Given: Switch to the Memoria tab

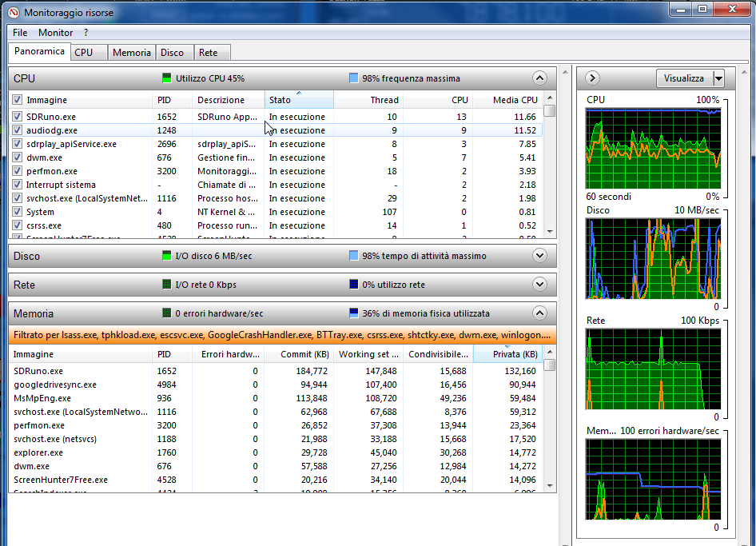Looking at the screenshot, I should coord(131,53).
